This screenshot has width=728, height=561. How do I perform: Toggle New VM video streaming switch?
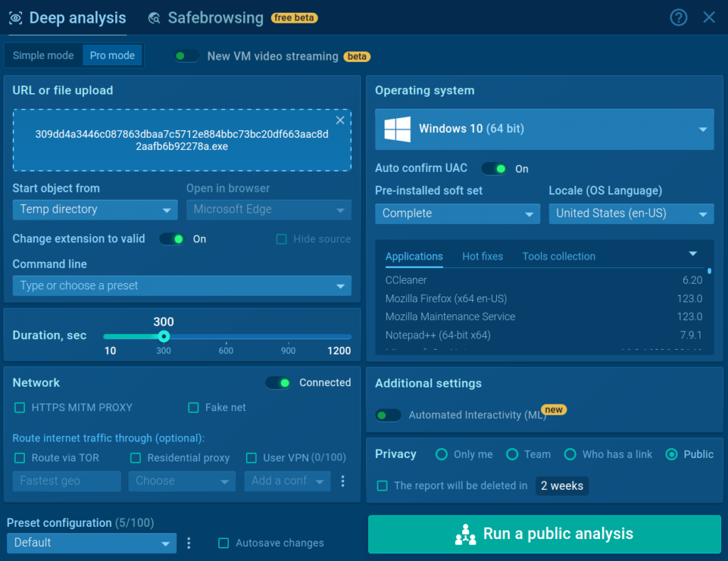click(188, 56)
